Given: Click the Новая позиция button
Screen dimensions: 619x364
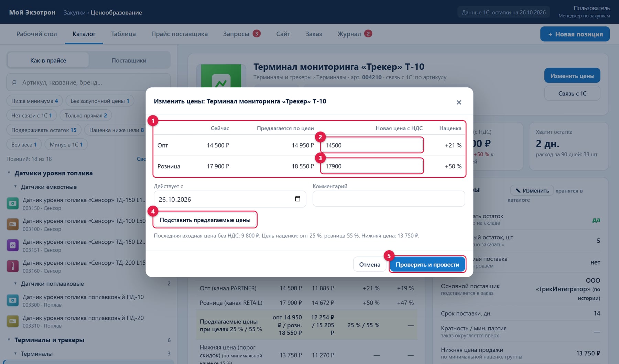Looking at the screenshot, I should (575, 34).
